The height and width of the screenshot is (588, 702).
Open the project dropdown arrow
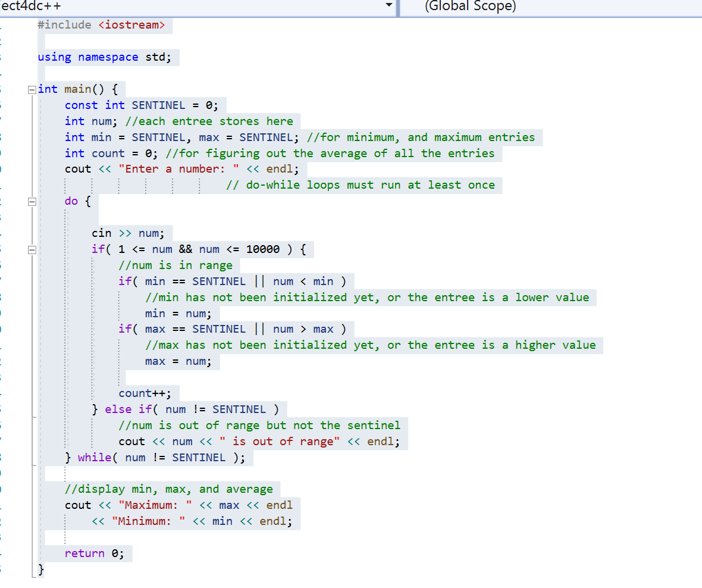coord(388,5)
